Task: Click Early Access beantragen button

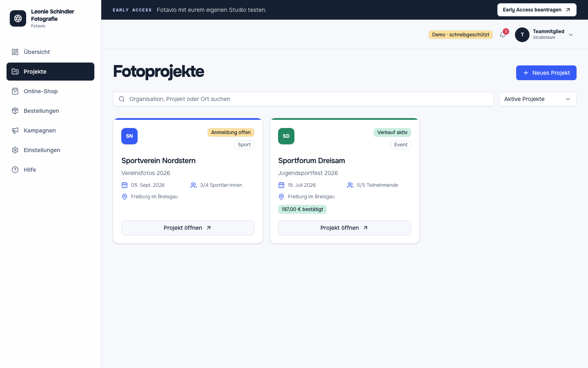Action: click(x=537, y=10)
